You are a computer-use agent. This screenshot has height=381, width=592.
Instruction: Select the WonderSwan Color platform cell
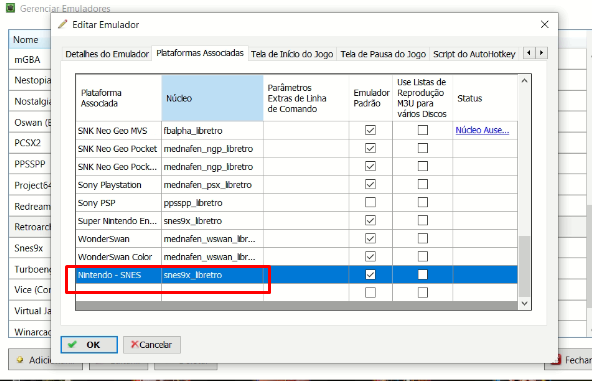pyautogui.click(x=119, y=257)
